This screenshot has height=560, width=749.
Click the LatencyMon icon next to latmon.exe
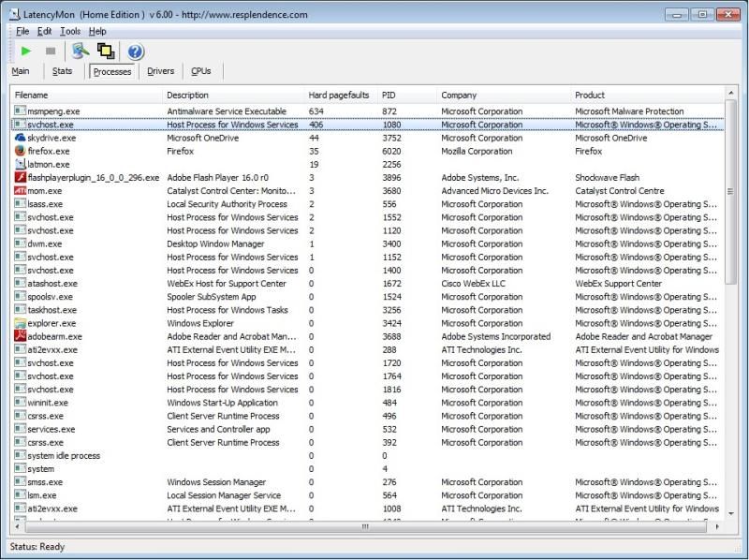[22, 164]
